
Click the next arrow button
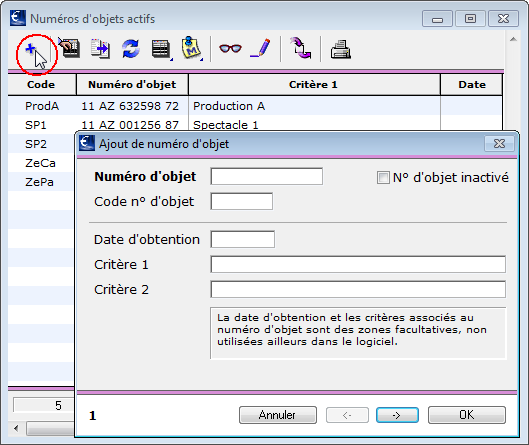click(x=397, y=415)
